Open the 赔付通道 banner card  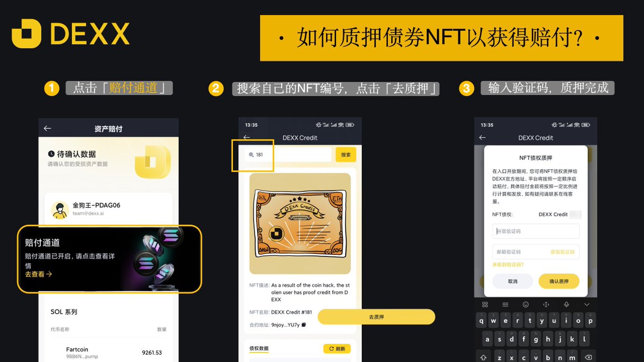click(x=109, y=259)
